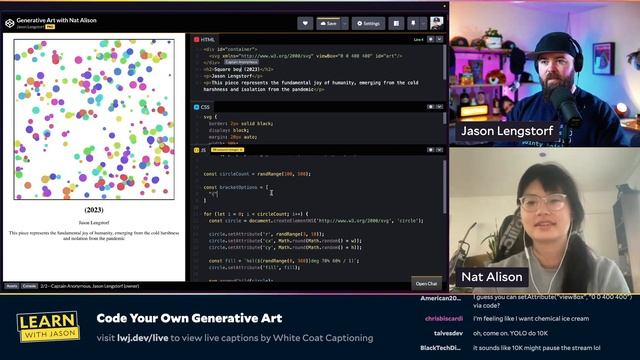This screenshot has width=640, height=360.
Task: Click the PRO badge next to author name
Action: (x=50, y=27)
